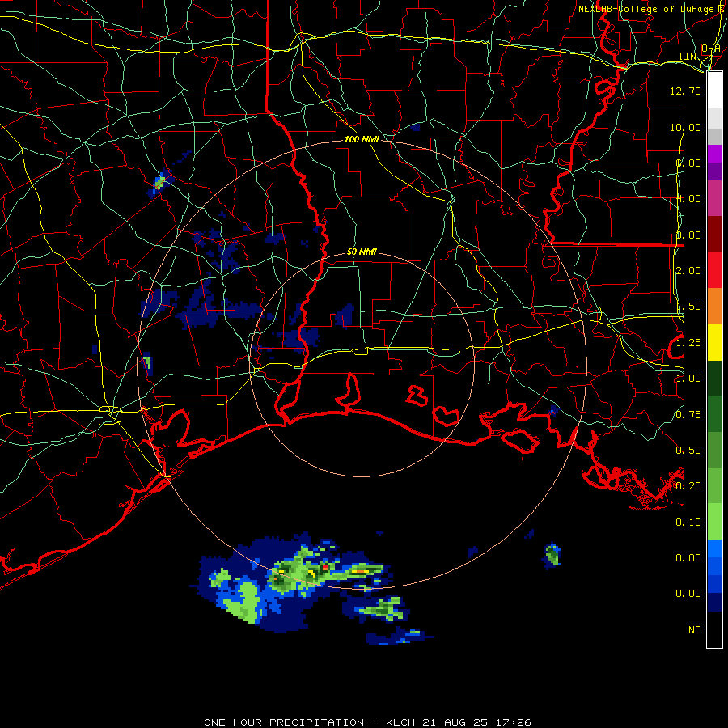Screen dimensions: 728x728
Task: Select the black ND legend swatch
Action: (714, 629)
